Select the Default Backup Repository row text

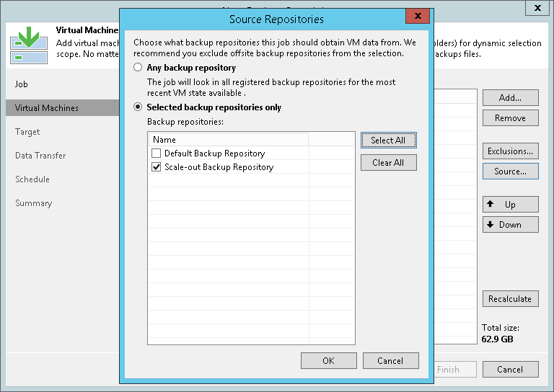click(214, 153)
